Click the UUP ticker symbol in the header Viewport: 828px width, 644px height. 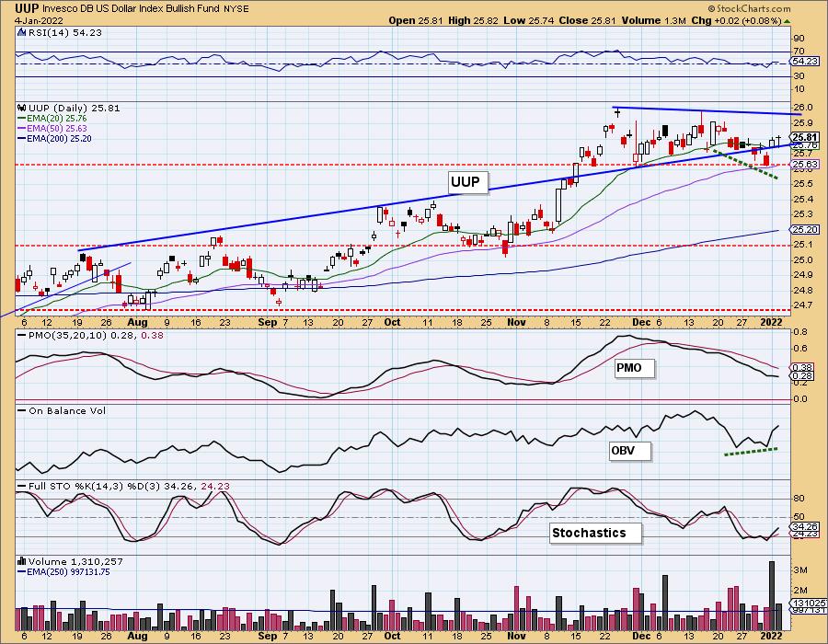tap(27, 8)
